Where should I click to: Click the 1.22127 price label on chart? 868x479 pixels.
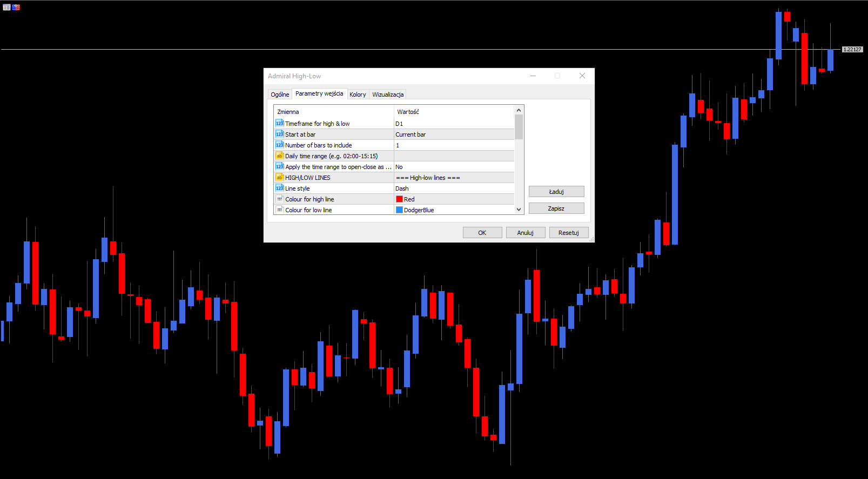[853, 49]
